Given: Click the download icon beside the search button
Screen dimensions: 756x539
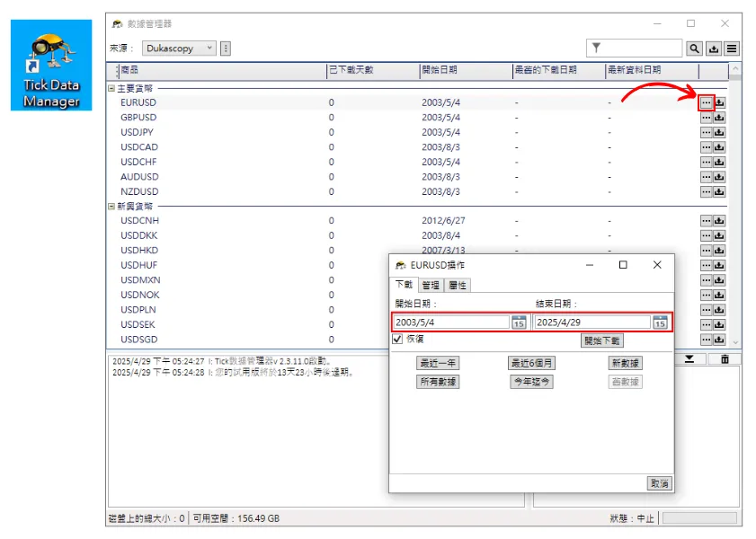Looking at the screenshot, I should [714, 49].
